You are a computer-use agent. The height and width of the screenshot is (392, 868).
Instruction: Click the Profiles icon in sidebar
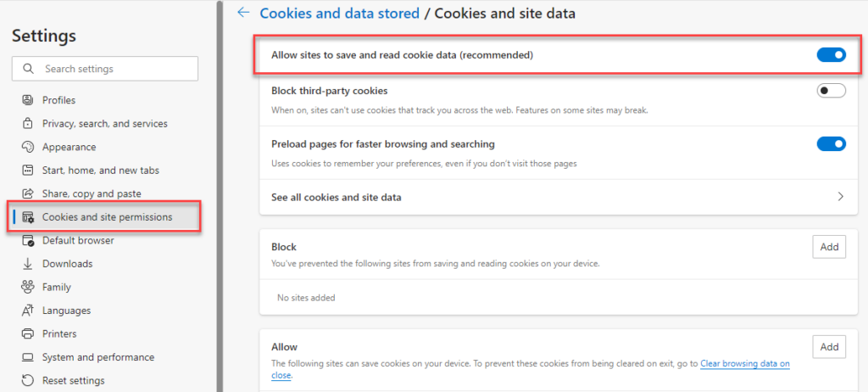coord(28,100)
